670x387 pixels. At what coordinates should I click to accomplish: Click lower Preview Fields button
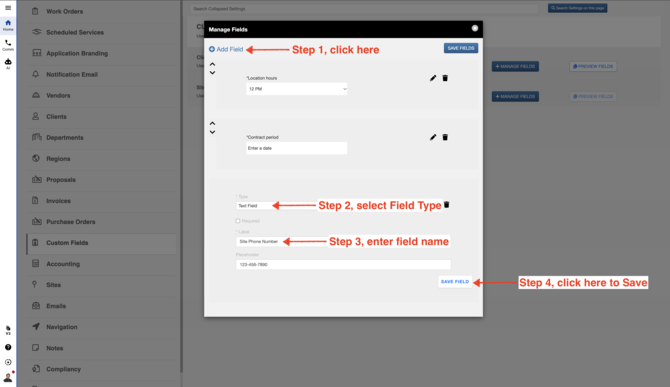pos(593,96)
